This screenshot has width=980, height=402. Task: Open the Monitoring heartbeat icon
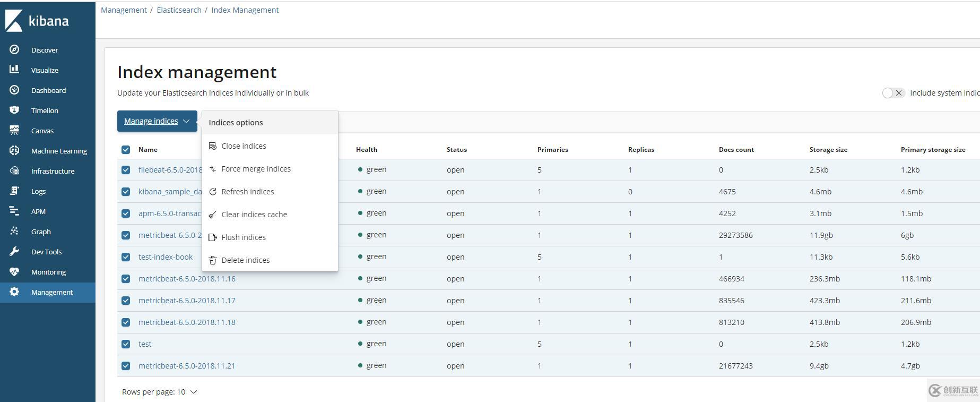[x=14, y=271]
